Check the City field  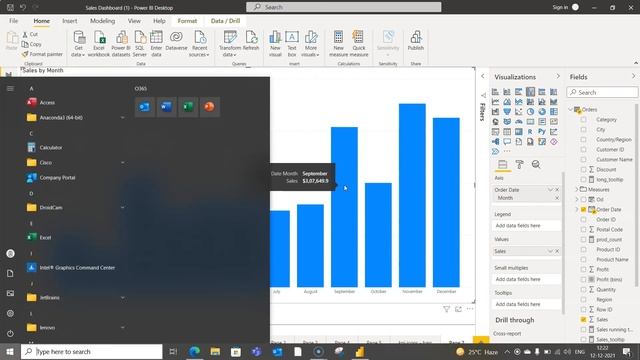[x=583, y=129]
